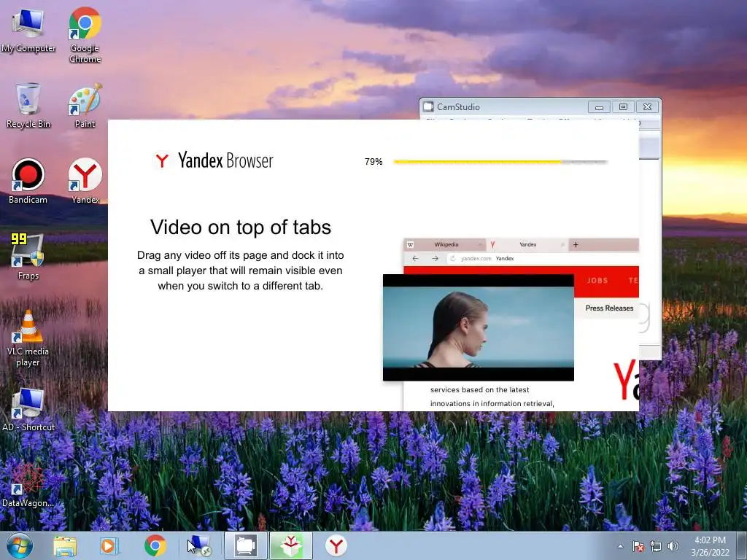This screenshot has height=560, width=747.
Task: Click Press Releases link in preview
Action: (609, 308)
